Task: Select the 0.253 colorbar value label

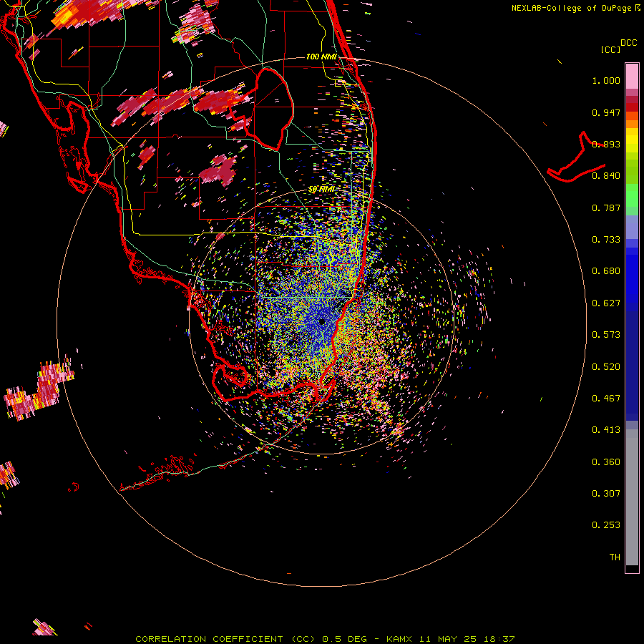Action: coord(606,525)
